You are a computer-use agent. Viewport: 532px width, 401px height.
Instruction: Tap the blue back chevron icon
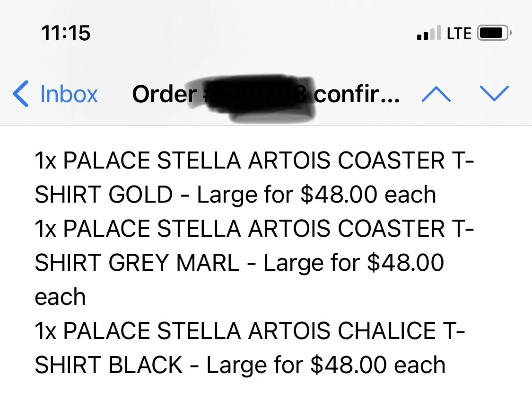20,94
